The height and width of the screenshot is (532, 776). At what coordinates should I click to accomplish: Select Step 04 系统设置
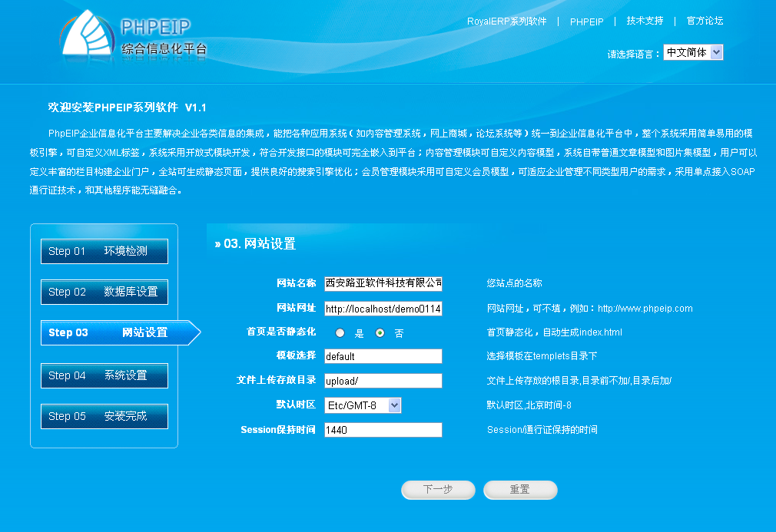(x=104, y=375)
